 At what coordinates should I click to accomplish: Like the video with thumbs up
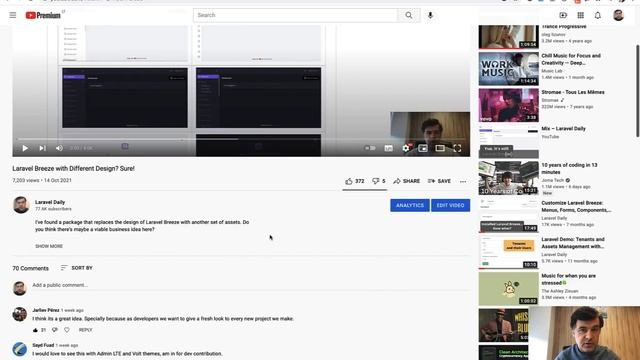(x=354, y=181)
